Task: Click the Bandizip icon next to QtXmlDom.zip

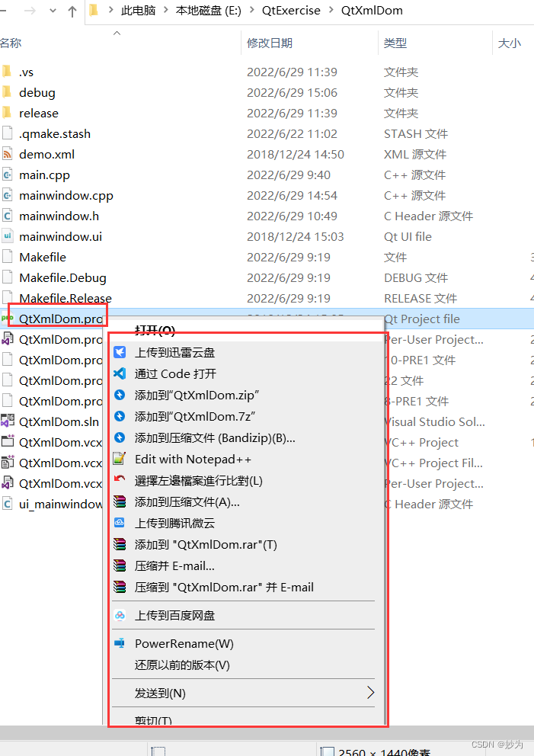Action: tap(120, 395)
